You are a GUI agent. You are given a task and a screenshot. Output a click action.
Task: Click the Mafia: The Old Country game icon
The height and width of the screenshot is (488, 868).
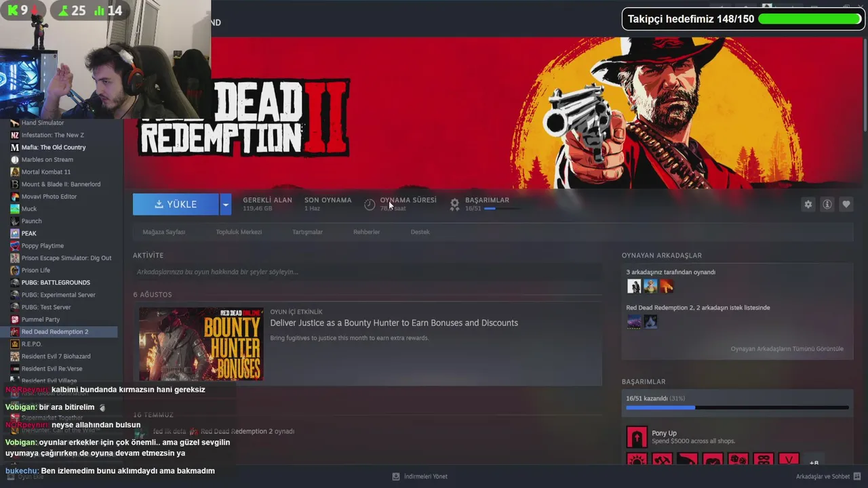(15, 147)
